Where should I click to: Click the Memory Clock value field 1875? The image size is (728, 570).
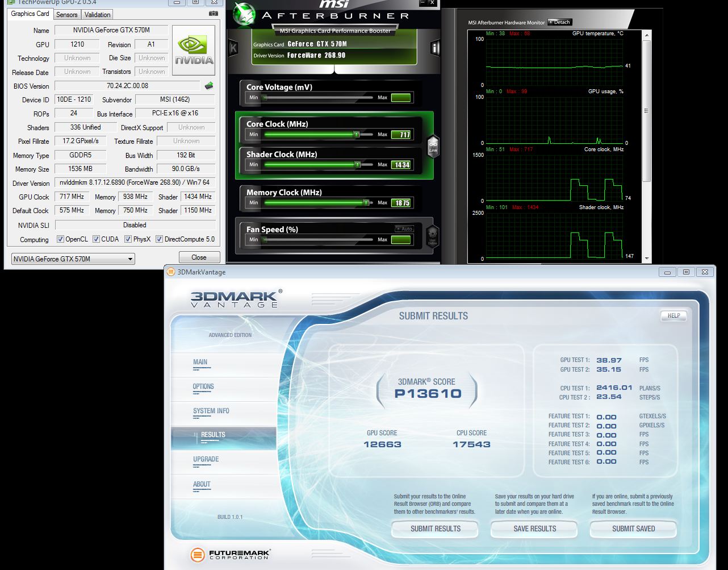pyautogui.click(x=401, y=203)
